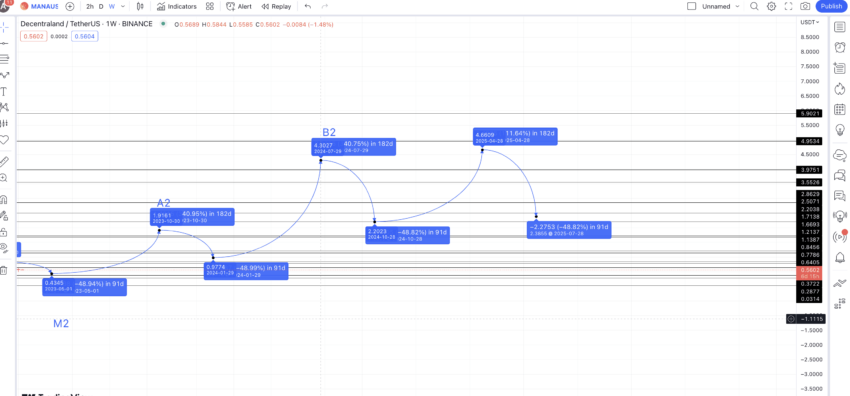This screenshot has height=396, width=850.
Task: Open chart Settings gear
Action: point(771,7)
